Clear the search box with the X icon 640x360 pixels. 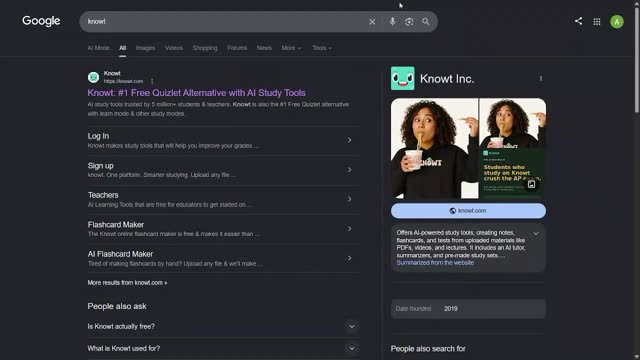point(372,22)
